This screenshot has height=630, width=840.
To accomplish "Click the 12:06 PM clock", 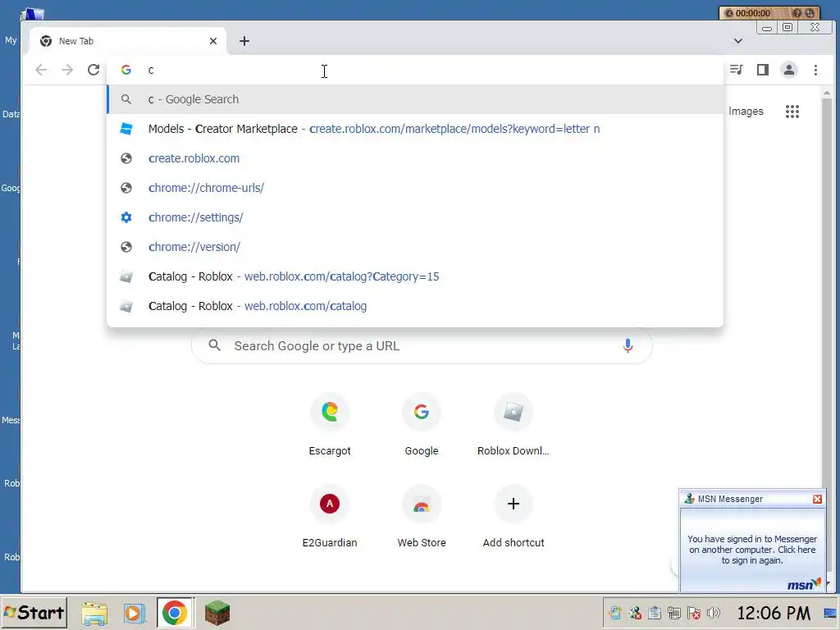I will tap(774, 612).
